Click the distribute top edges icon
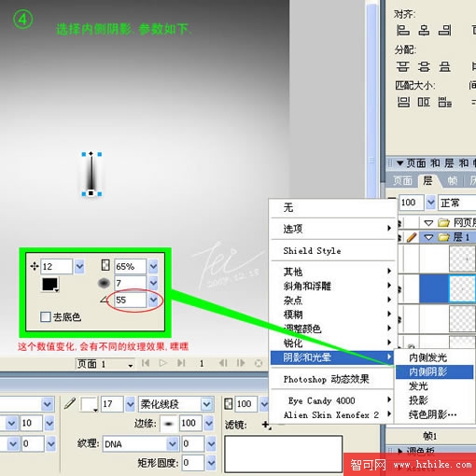 point(402,66)
